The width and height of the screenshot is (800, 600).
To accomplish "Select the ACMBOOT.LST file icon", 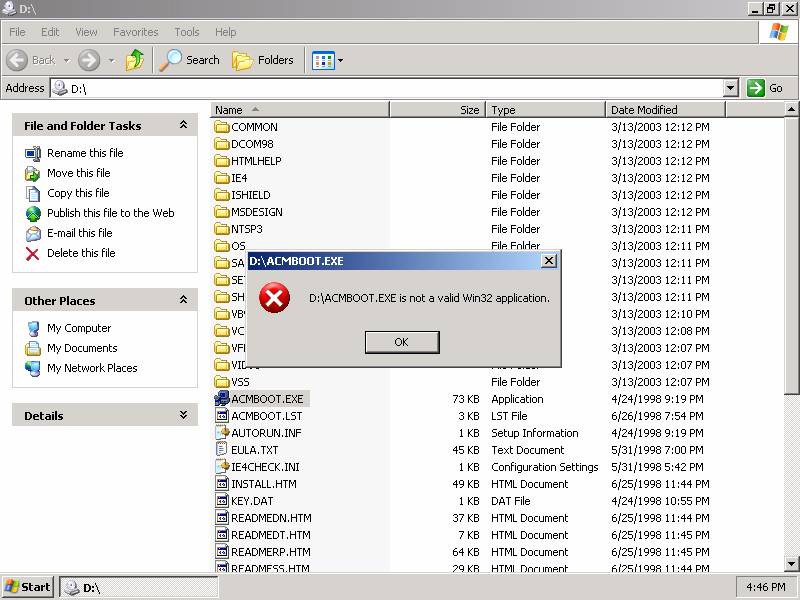I will [x=222, y=416].
